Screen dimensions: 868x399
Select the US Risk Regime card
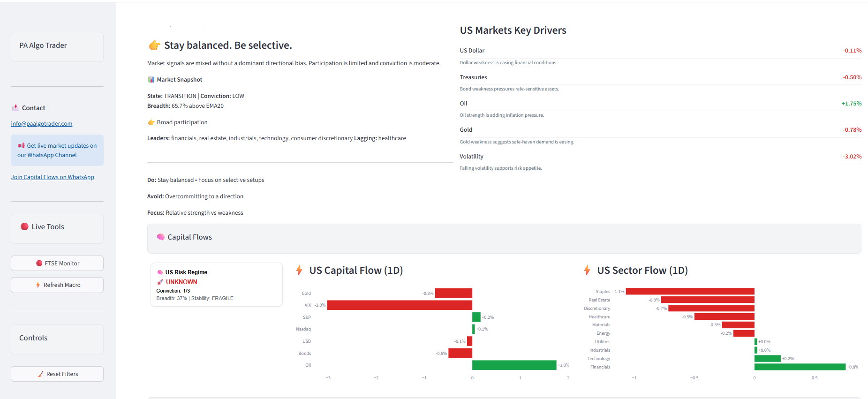pos(217,285)
